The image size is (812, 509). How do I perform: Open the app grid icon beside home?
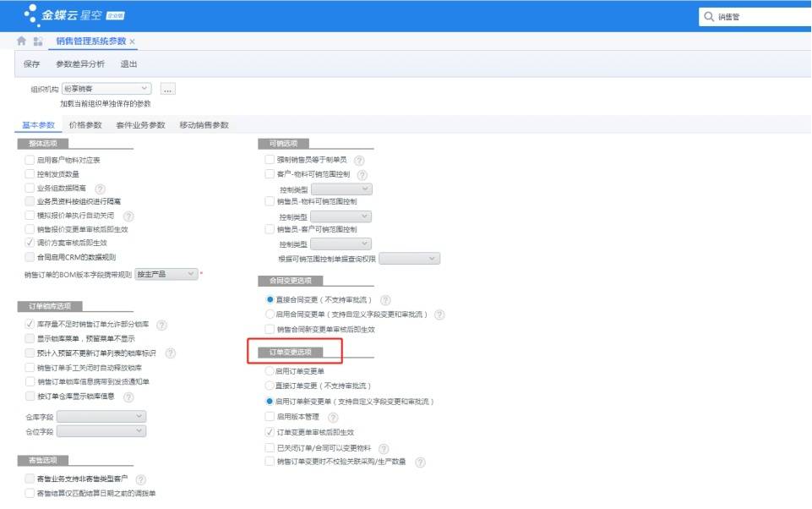pyautogui.click(x=38, y=41)
